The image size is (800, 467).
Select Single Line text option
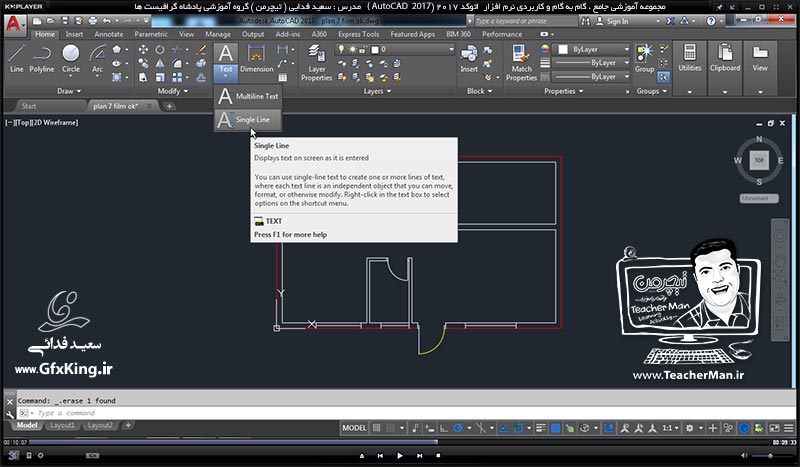coord(248,120)
